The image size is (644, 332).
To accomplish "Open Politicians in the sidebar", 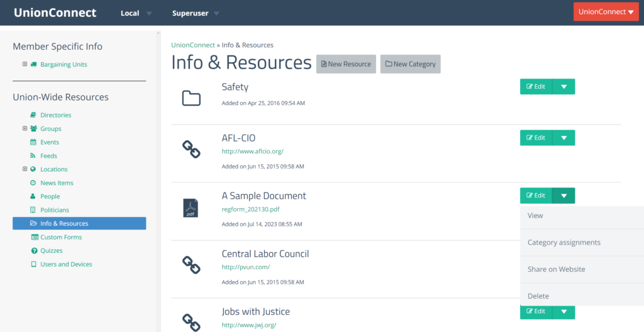I will coord(55,210).
